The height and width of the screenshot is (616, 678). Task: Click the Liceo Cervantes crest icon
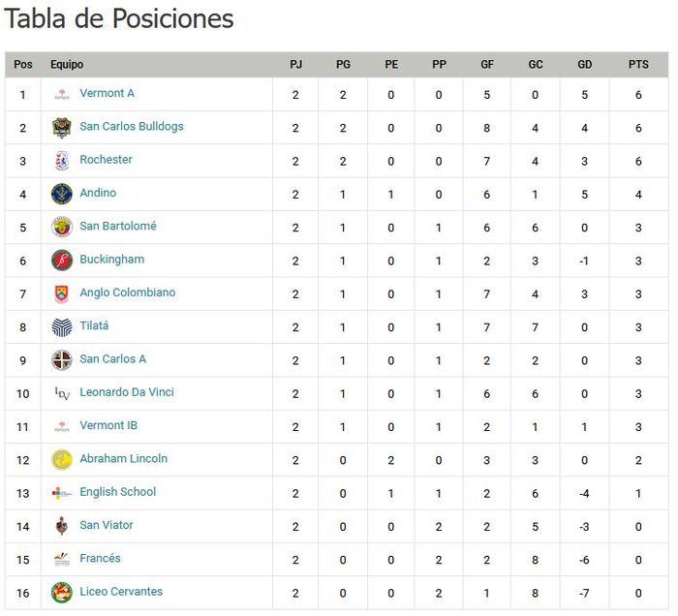(62, 592)
